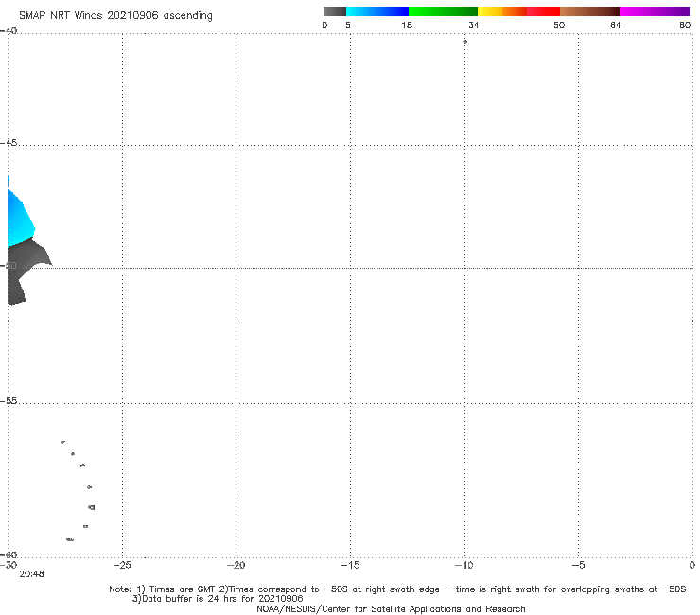Click the longitude label '-20'
The width and height of the screenshot is (700, 615).
236,565
